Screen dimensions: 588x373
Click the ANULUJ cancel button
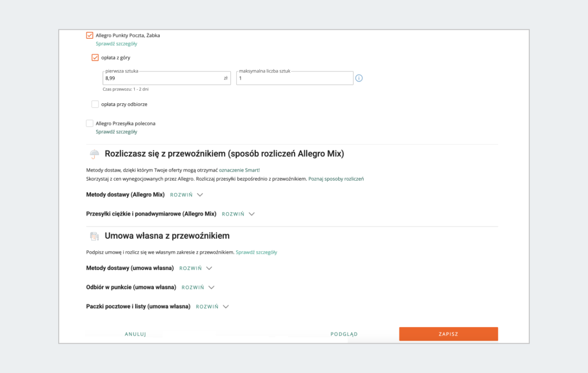[136, 334]
